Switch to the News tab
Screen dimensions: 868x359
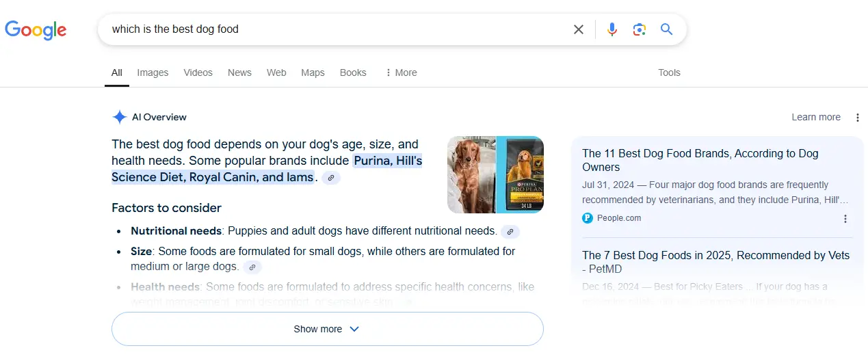click(239, 72)
